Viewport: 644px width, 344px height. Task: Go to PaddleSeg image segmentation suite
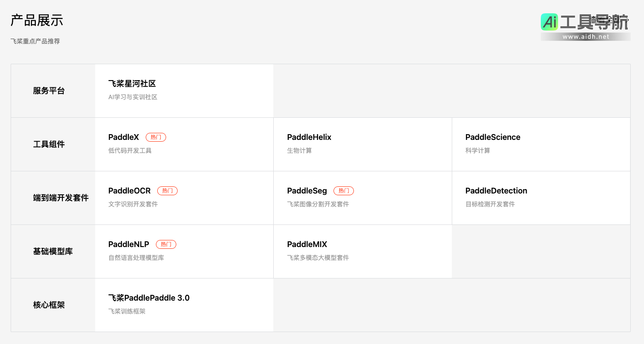click(x=362, y=197)
